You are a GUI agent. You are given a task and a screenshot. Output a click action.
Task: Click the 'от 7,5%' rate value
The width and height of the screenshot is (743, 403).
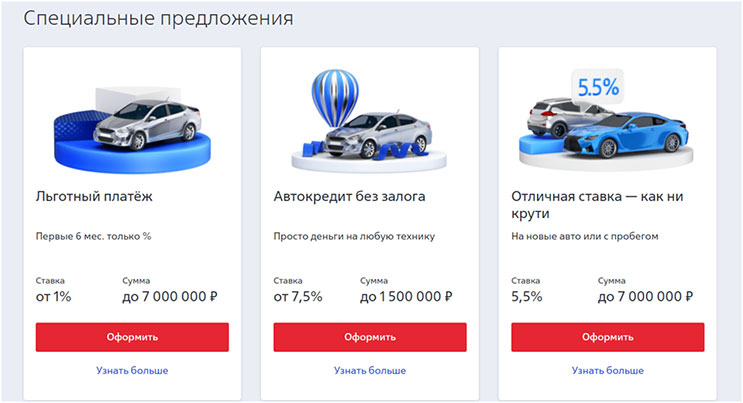tap(298, 297)
